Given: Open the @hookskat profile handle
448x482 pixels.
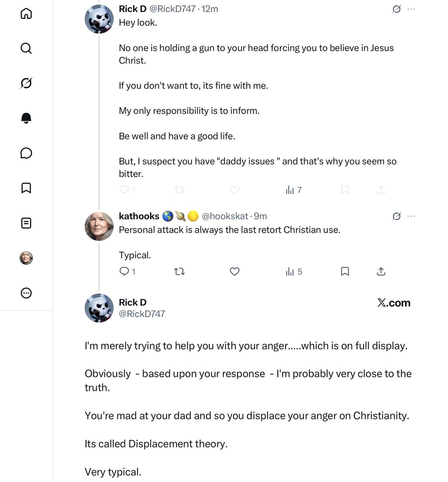Looking at the screenshot, I should [225, 216].
